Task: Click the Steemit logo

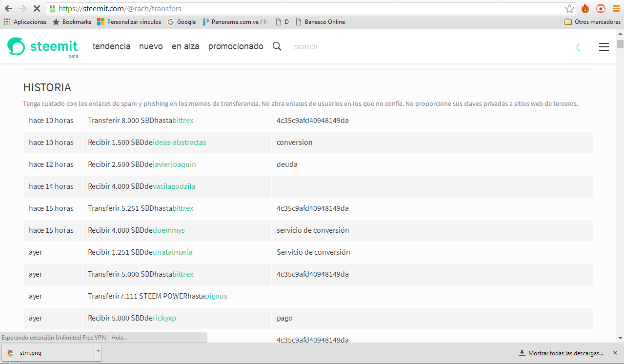Action: point(42,46)
